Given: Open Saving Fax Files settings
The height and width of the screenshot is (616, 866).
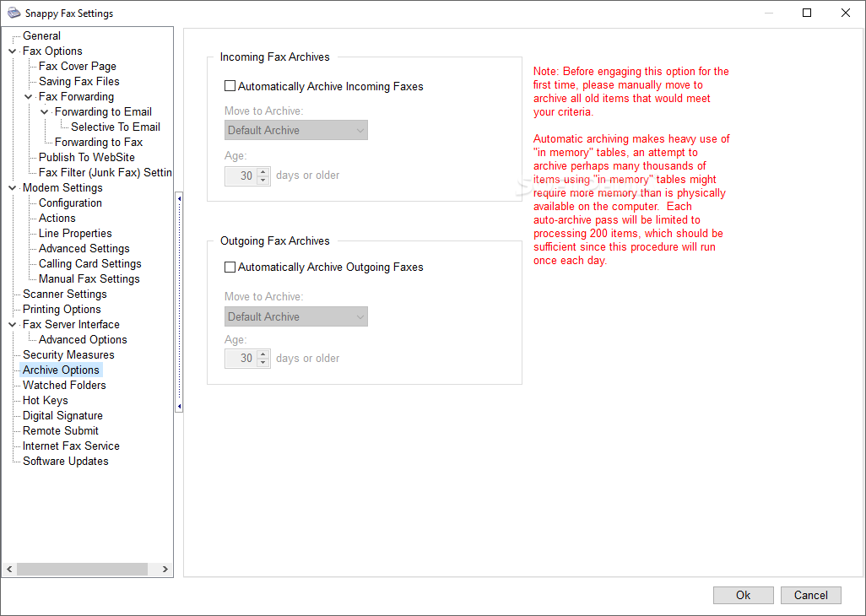Looking at the screenshot, I should (79, 81).
